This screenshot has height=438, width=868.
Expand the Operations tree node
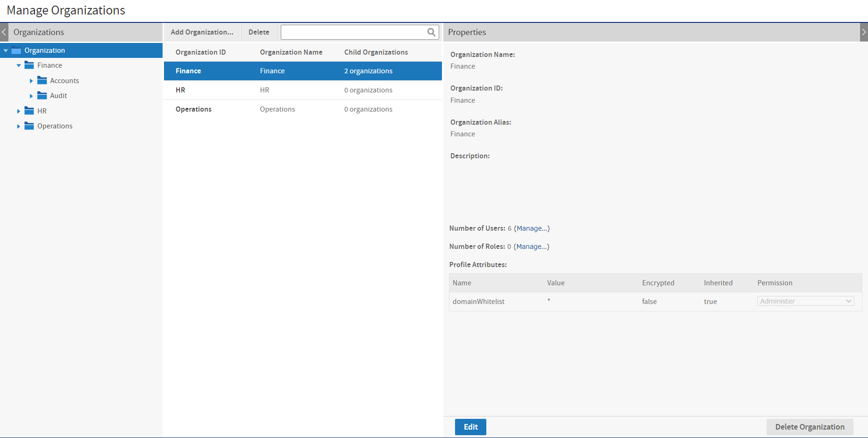click(x=19, y=126)
